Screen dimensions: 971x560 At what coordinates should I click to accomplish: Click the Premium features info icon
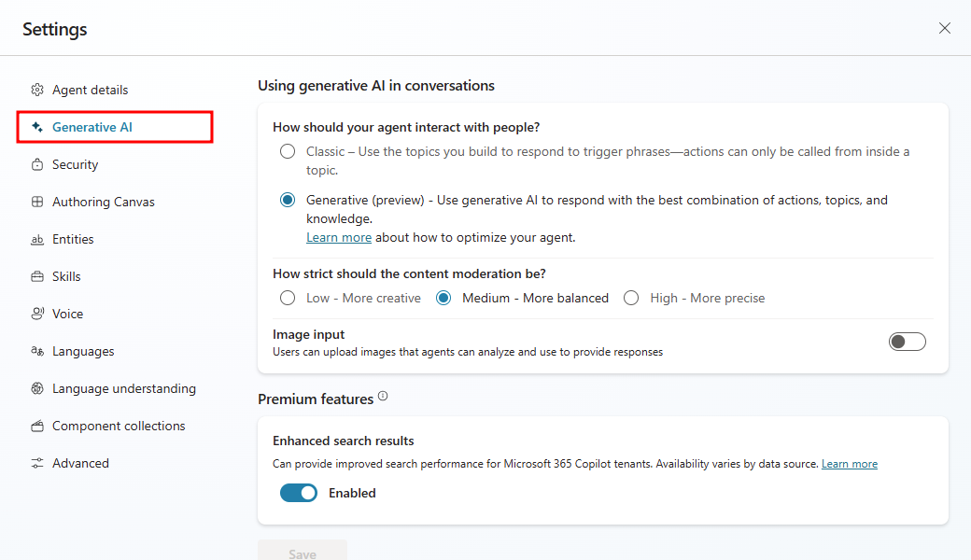point(383,396)
